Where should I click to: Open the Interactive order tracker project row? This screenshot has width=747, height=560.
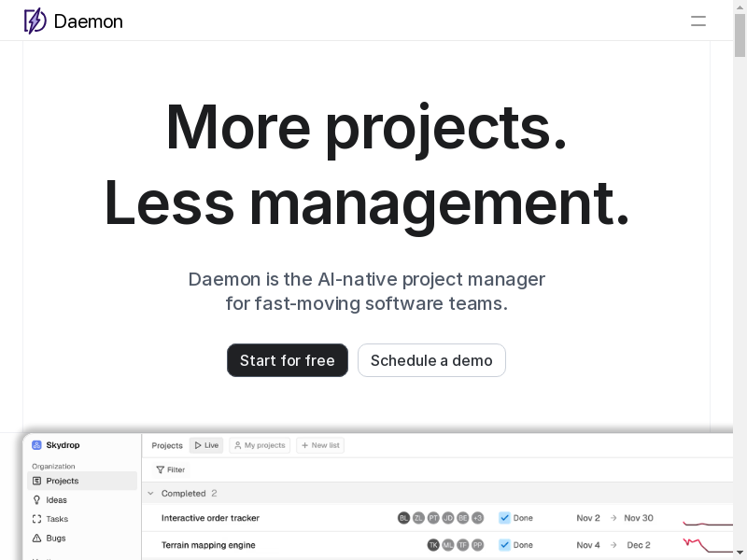[x=210, y=518]
